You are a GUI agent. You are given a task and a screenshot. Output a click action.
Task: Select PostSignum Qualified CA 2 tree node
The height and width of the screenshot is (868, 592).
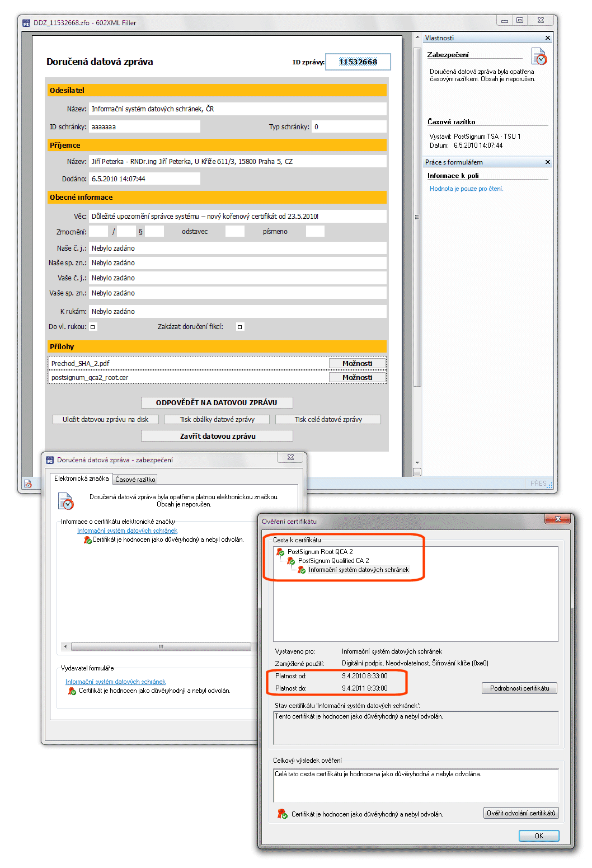click(x=333, y=561)
